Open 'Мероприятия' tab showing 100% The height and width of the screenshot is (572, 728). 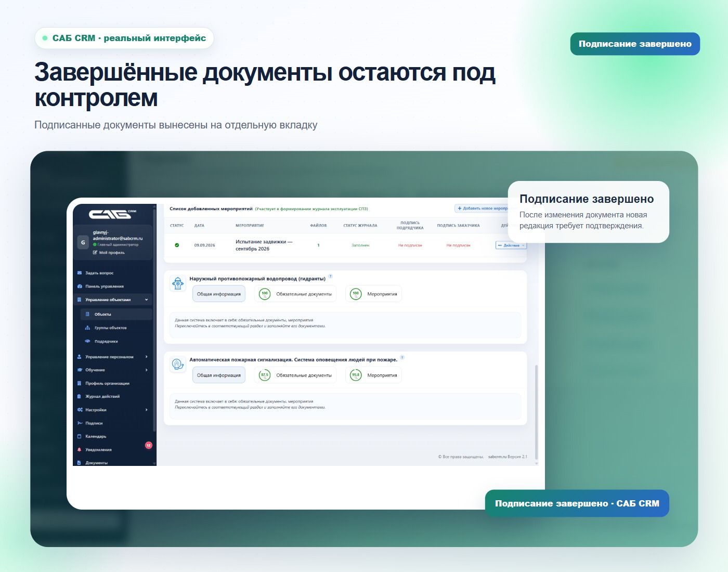pos(373,294)
